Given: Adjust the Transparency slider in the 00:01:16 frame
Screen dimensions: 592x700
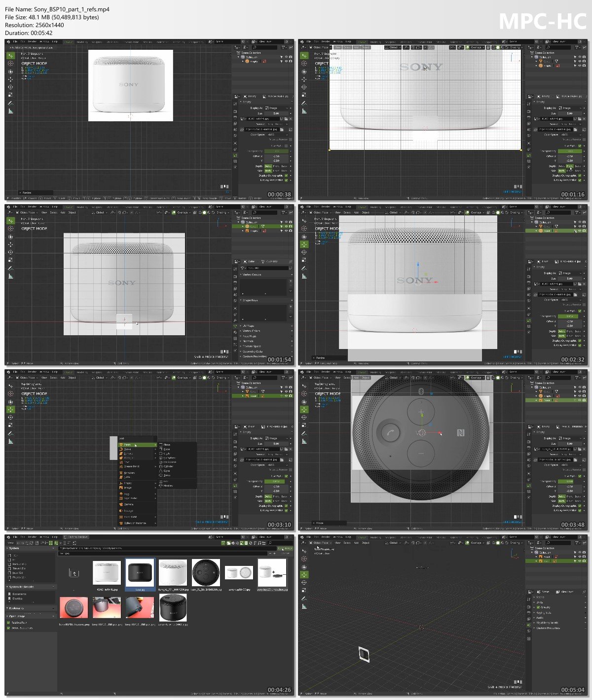Looking at the screenshot, I should [x=570, y=151].
